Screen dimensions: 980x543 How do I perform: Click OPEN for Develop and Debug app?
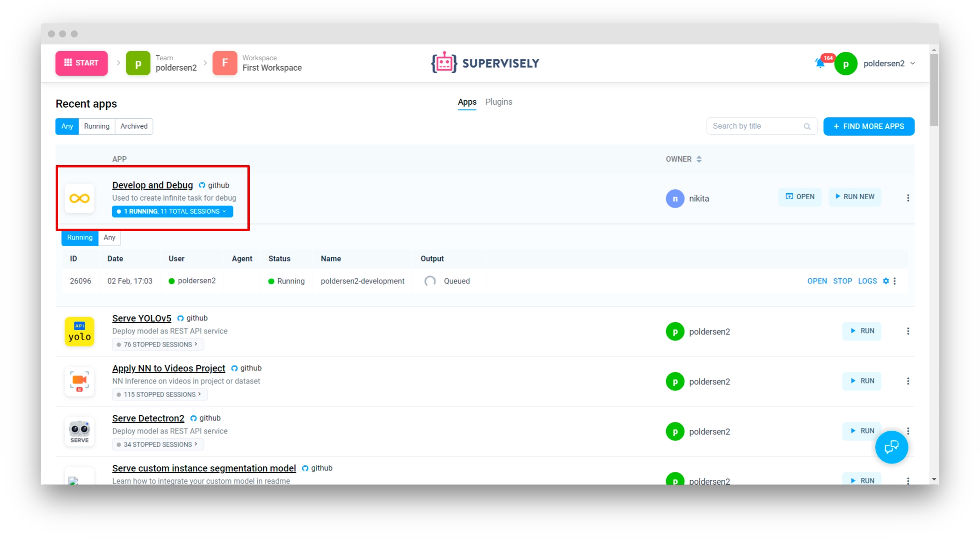coord(800,196)
